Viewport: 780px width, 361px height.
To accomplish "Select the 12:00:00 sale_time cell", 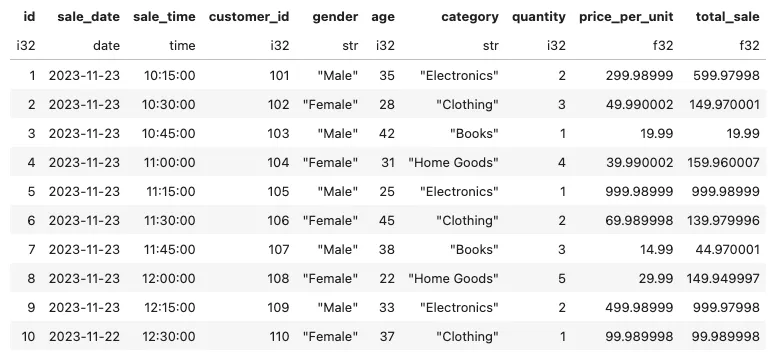I will click(170, 278).
